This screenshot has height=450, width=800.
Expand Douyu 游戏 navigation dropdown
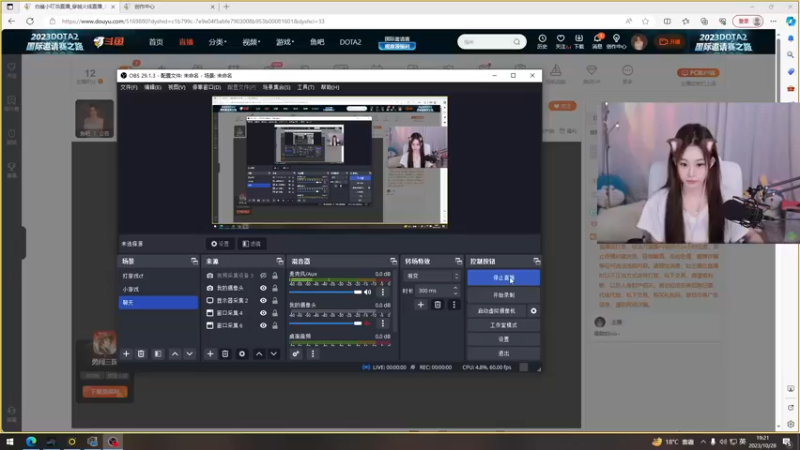click(x=285, y=42)
